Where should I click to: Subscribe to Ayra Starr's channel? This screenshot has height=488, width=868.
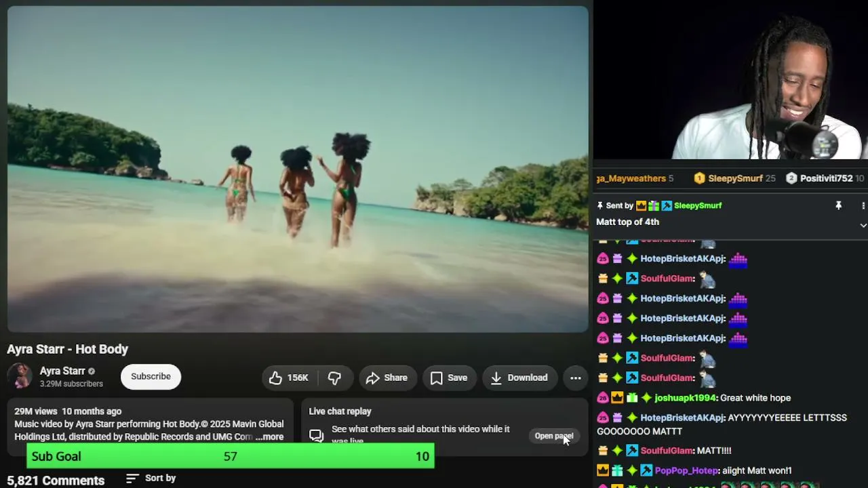[x=151, y=377]
